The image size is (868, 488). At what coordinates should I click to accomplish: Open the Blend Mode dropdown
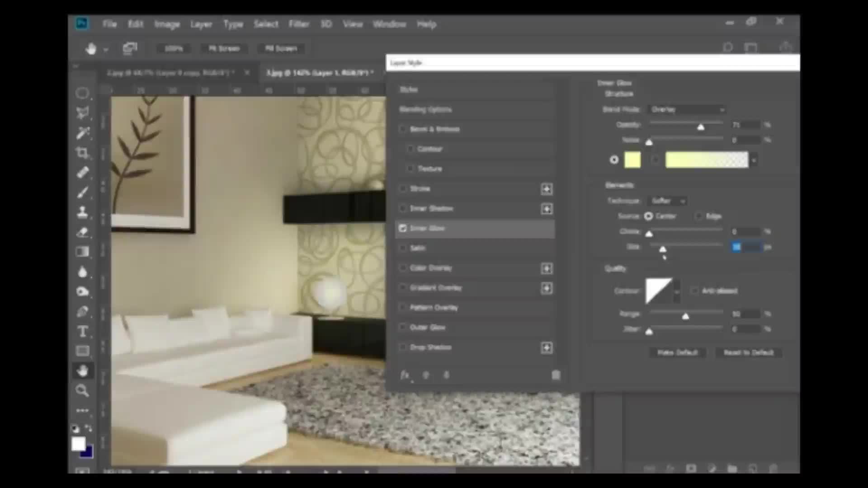pyautogui.click(x=687, y=109)
